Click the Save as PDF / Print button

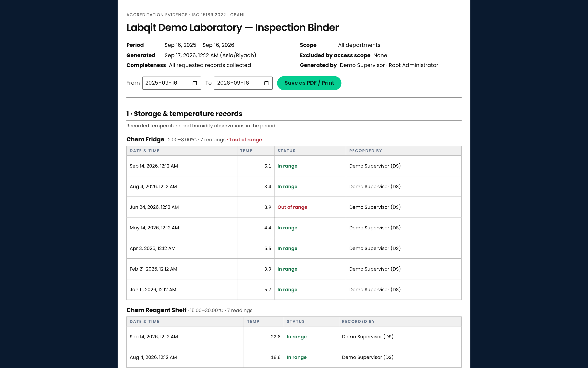[309, 83]
